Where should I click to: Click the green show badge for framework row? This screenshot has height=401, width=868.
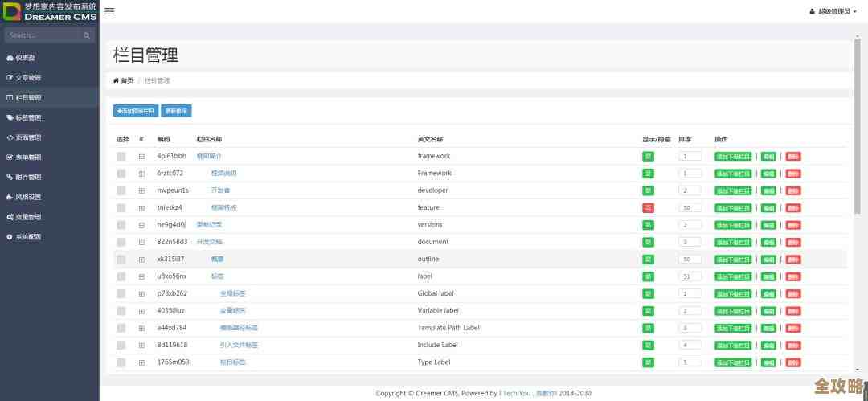pos(648,156)
